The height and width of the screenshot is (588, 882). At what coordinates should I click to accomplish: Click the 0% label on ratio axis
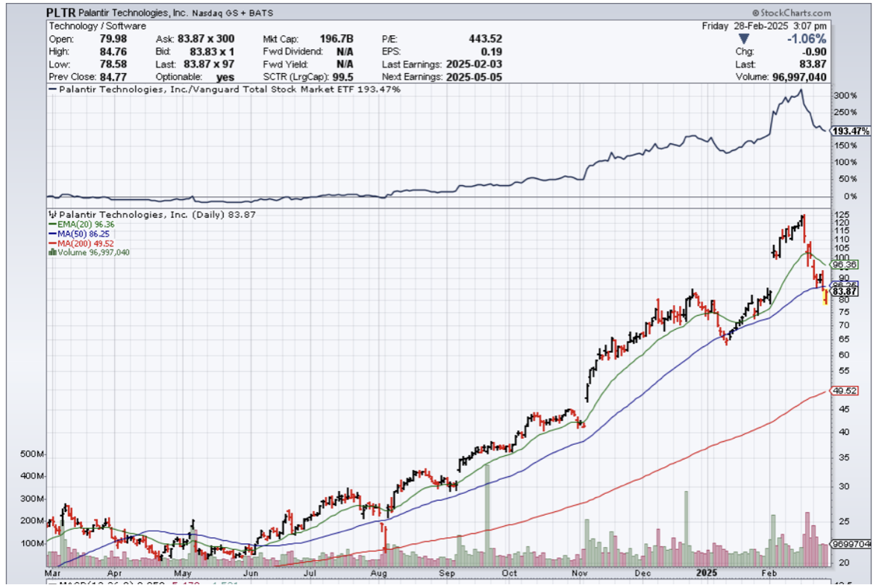pyautogui.click(x=851, y=196)
